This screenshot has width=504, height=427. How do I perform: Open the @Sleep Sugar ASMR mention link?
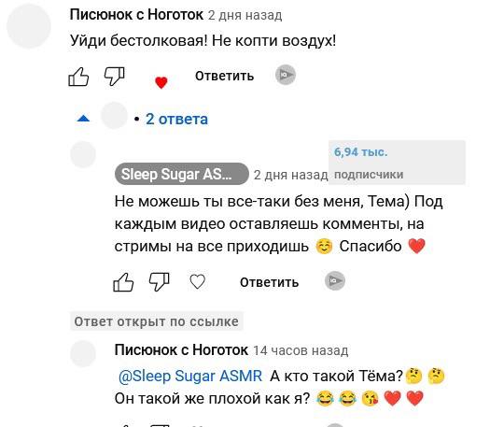pyautogui.click(x=190, y=376)
